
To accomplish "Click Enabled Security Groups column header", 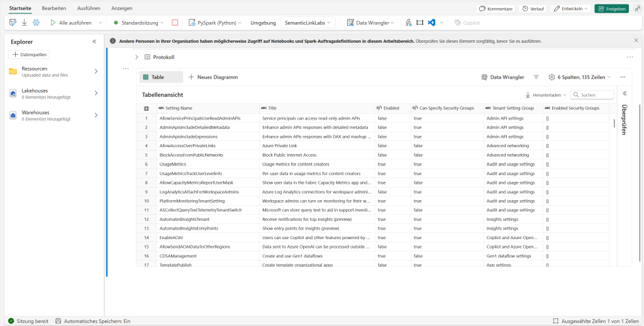I will [576, 108].
